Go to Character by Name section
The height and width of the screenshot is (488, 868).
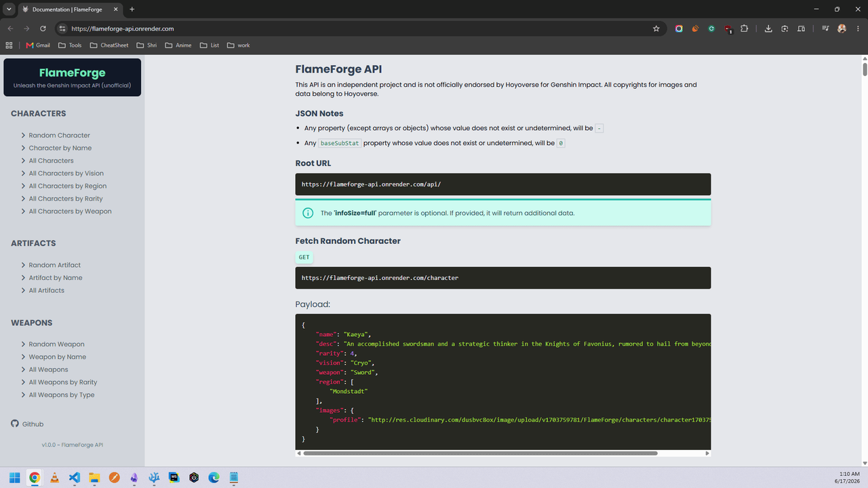(60, 148)
